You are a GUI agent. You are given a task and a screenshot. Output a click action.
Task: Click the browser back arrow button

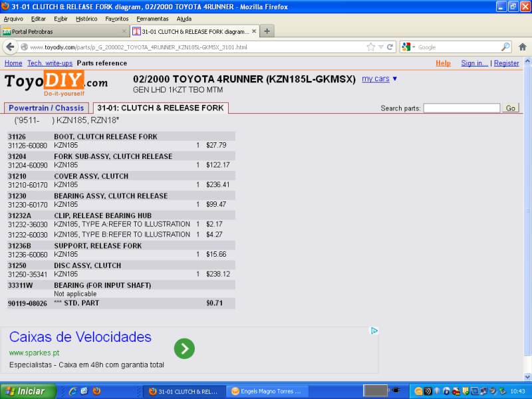coord(10,47)
